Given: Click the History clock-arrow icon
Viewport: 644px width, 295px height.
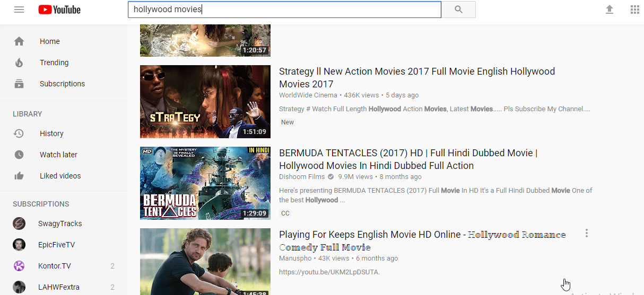Looking at the screenshot, I should (19, 133).
